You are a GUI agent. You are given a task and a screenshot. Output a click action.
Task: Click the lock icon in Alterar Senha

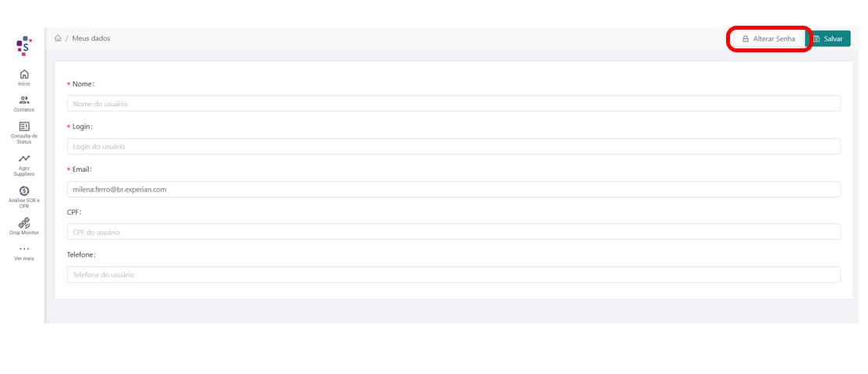(x=746, y=39)
